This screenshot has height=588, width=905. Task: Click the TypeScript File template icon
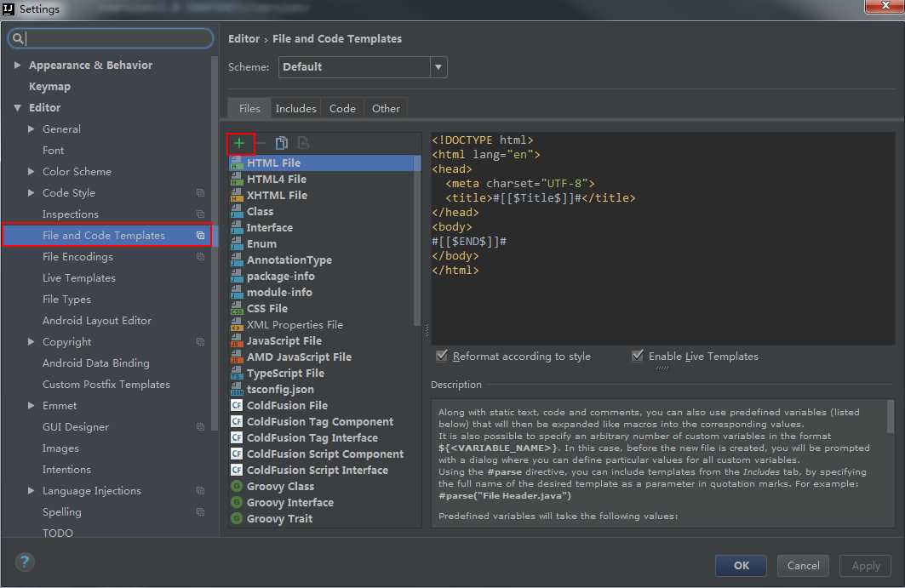tap(237, 374)
